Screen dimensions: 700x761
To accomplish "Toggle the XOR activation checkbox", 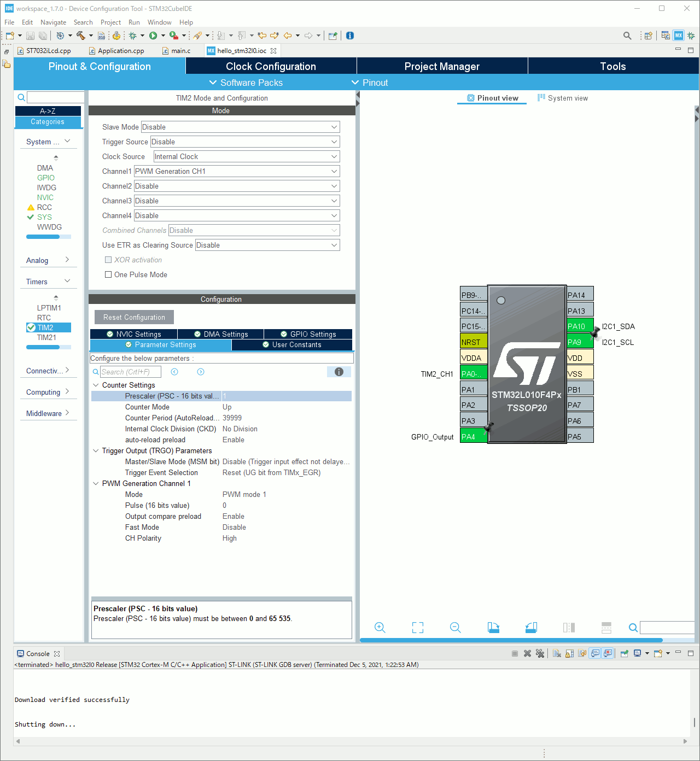I will click(108, 260).
